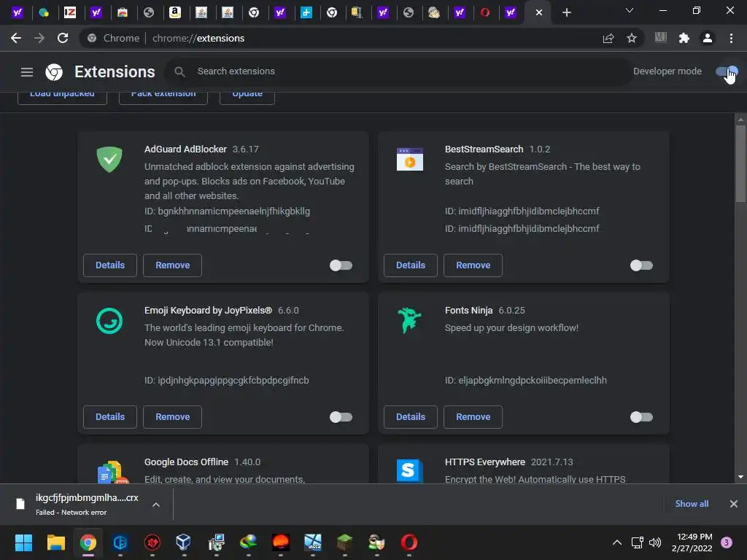Show hidden system tray icons
This screenshot has width=747, height=560.
point(617,542)
